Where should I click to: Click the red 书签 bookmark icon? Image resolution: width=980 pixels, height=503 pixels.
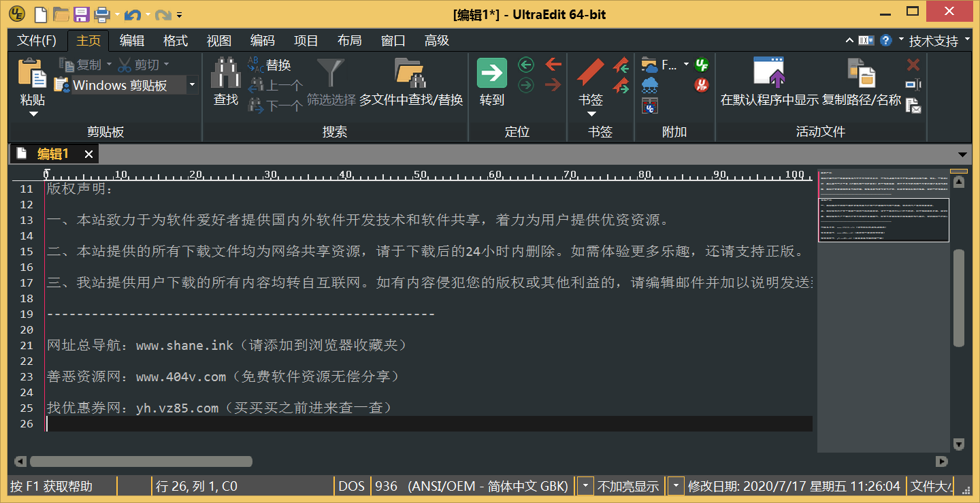coord(591,72)
